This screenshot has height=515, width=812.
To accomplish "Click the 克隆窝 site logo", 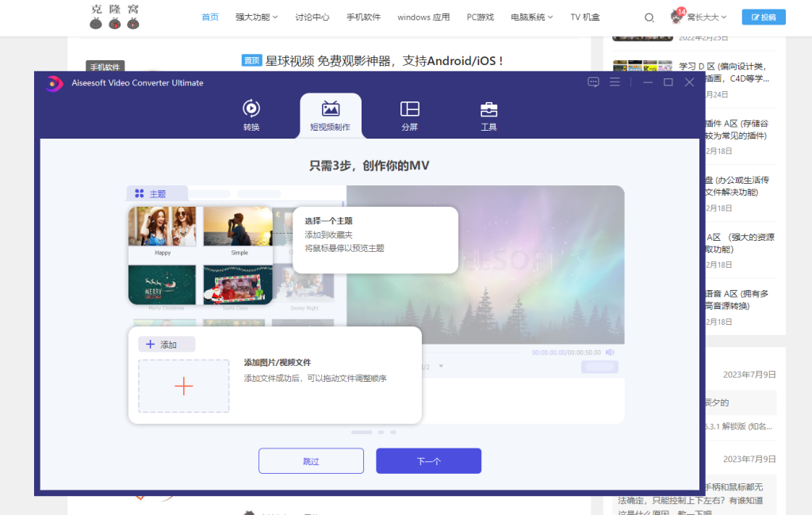I will 114,17.
